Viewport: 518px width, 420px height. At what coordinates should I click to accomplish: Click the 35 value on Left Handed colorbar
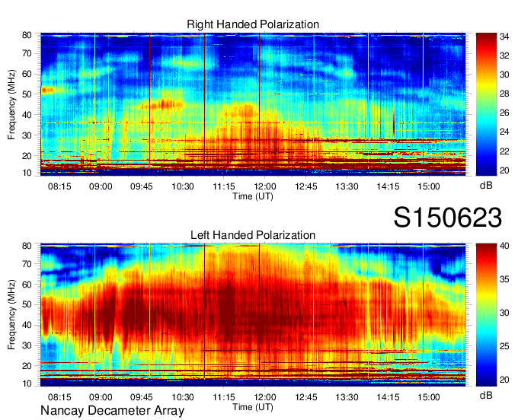pyautogui.click(x=504, y=279)
